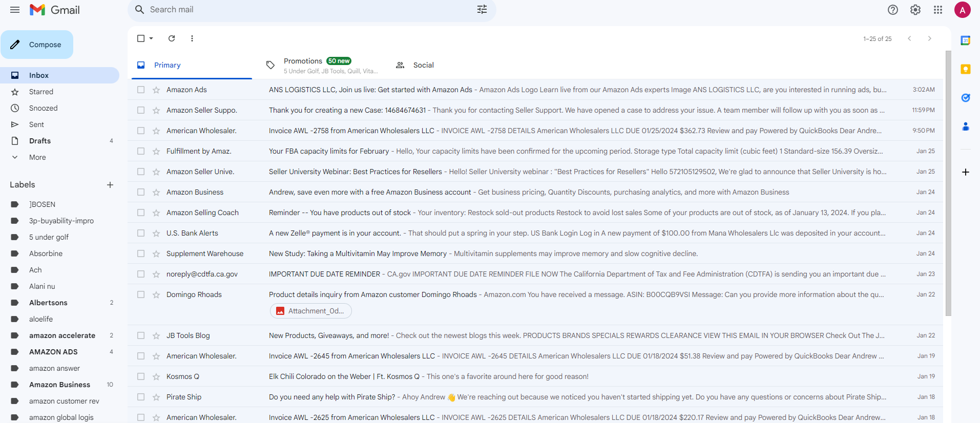Switch to the Promotions tab
Screen dimensions: 980x423
pos(322,65)
